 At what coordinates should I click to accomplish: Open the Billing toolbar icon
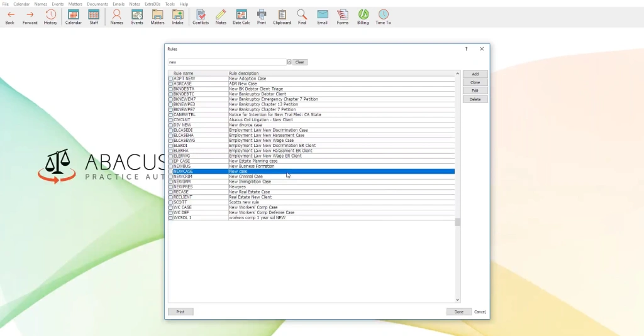(x=363, y=17)
